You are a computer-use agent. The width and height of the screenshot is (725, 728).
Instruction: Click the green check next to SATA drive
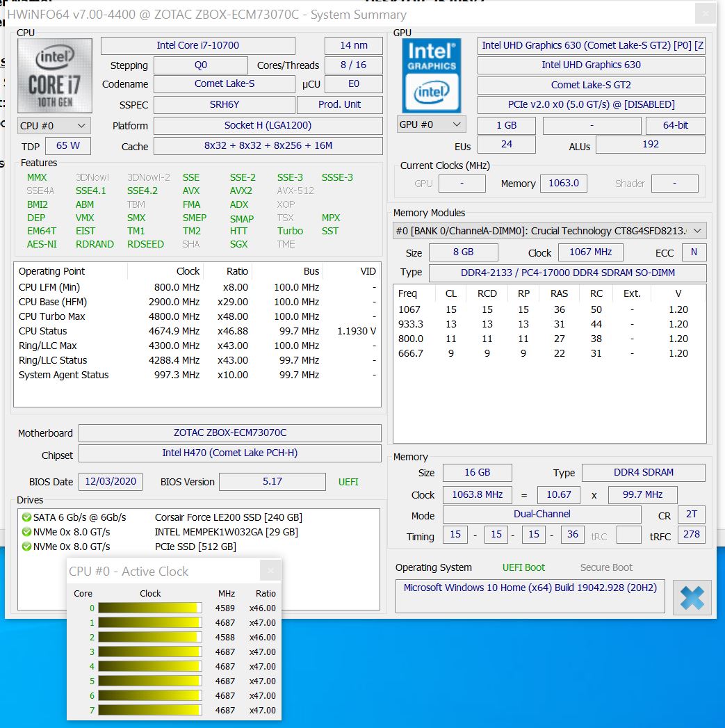tap(26, 517)
